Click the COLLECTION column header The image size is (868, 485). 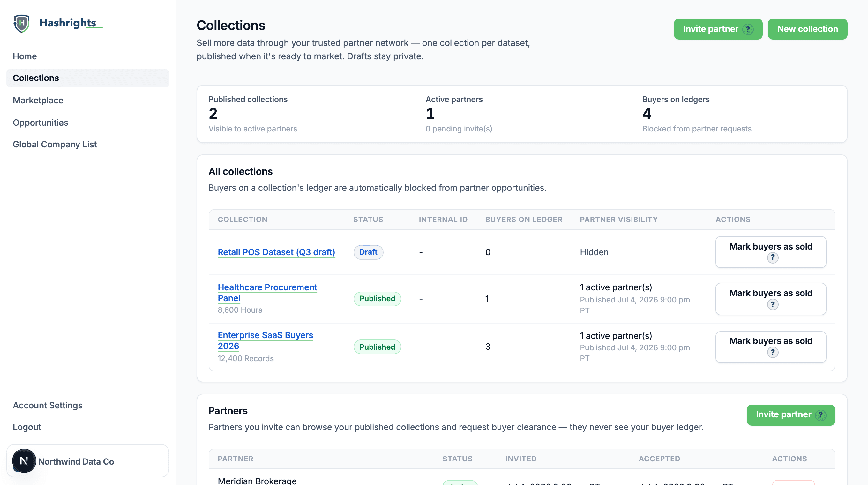tap(242, 220)
